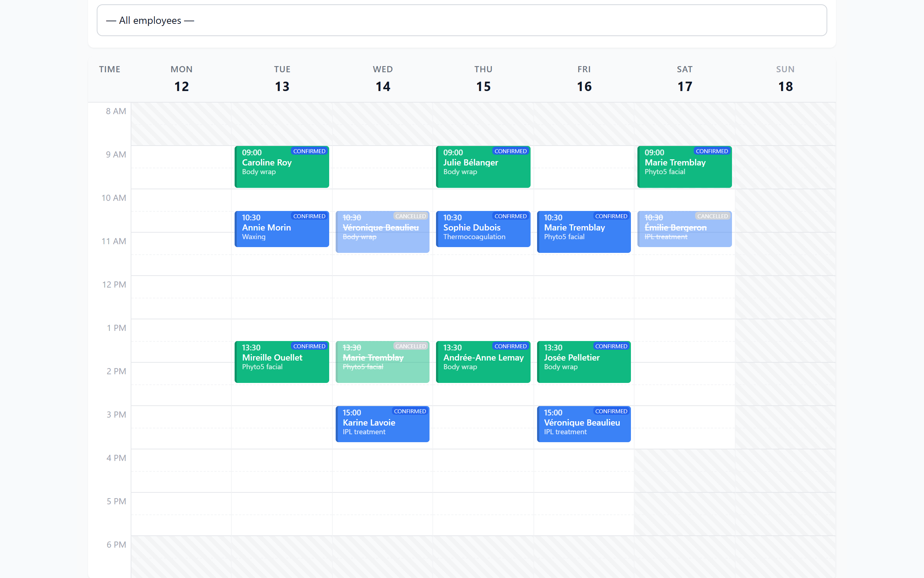Open Andrée-Anne Lemay's Body wrap appointment

(483, 362)
